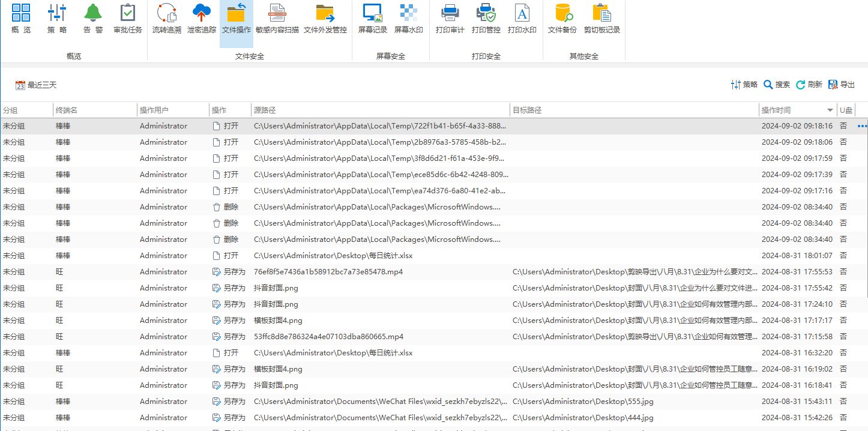Click timestamp 2024-08-31 15:43:11
Image resolution: width=868 pixels, height=431 pixels.
797,402
